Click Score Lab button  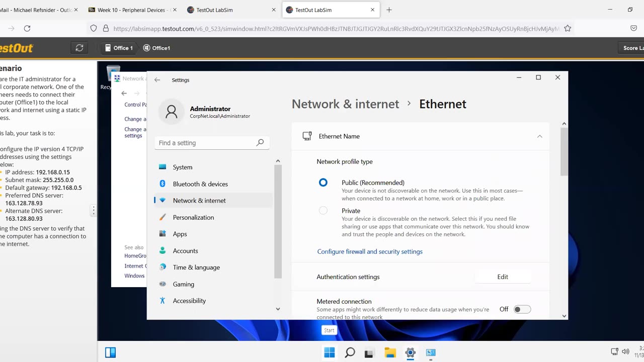(x=631, y=48)
